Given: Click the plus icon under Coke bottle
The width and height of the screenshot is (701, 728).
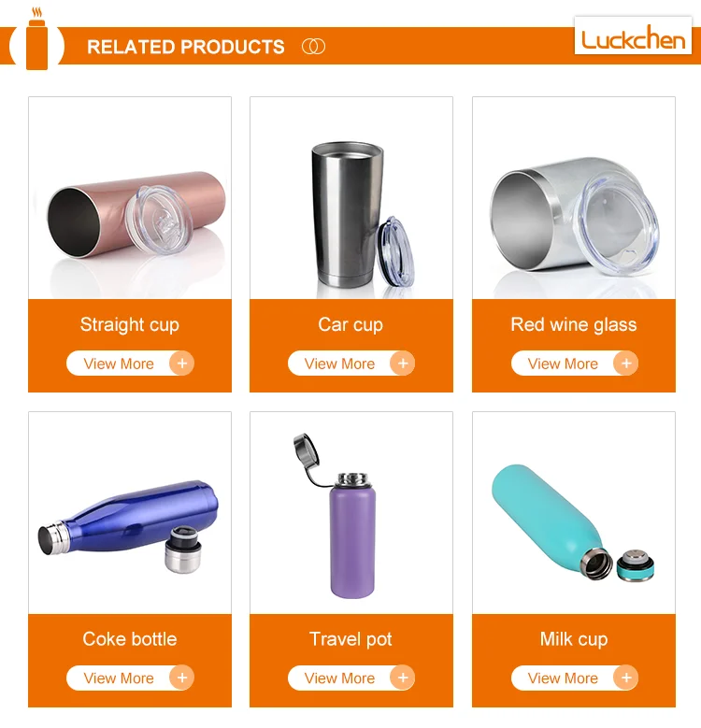Looking at the screenshot, I should pyautogui.click(x=182, y=678).
